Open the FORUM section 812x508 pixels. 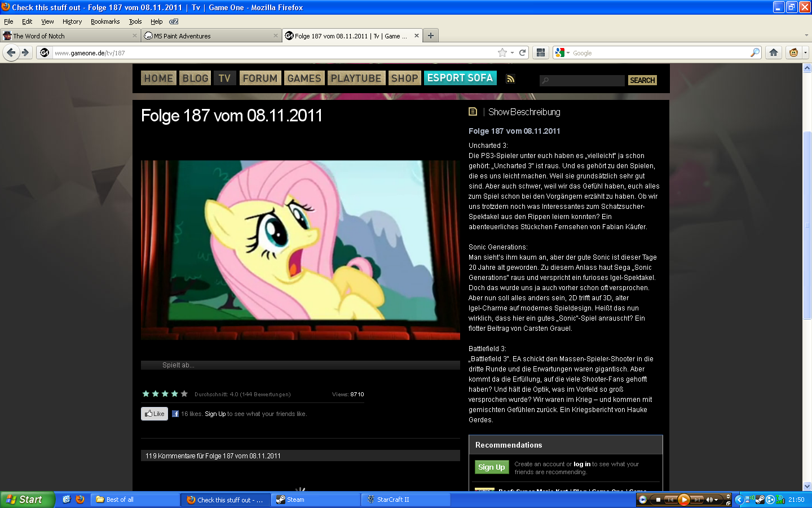click(x=260, y=78)
